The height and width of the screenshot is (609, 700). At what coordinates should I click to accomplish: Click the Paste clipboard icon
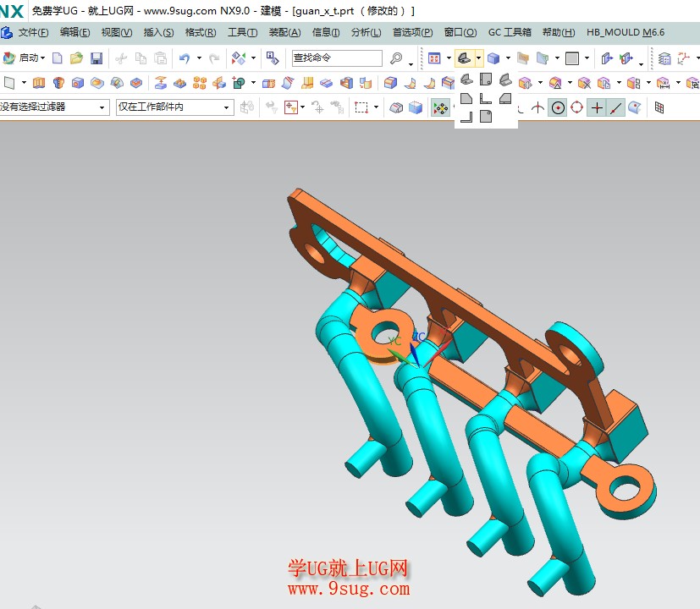pyautogui.click(x=160, y=58)
